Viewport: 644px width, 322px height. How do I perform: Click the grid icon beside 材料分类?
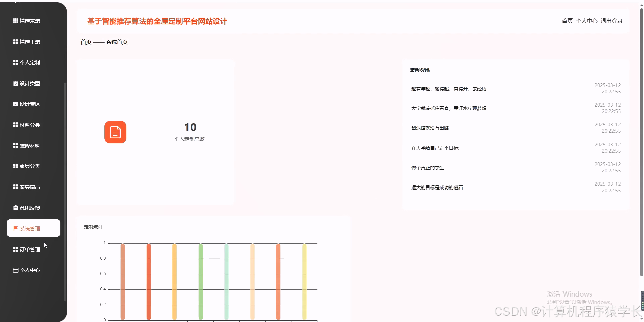(x=16, y=125)
